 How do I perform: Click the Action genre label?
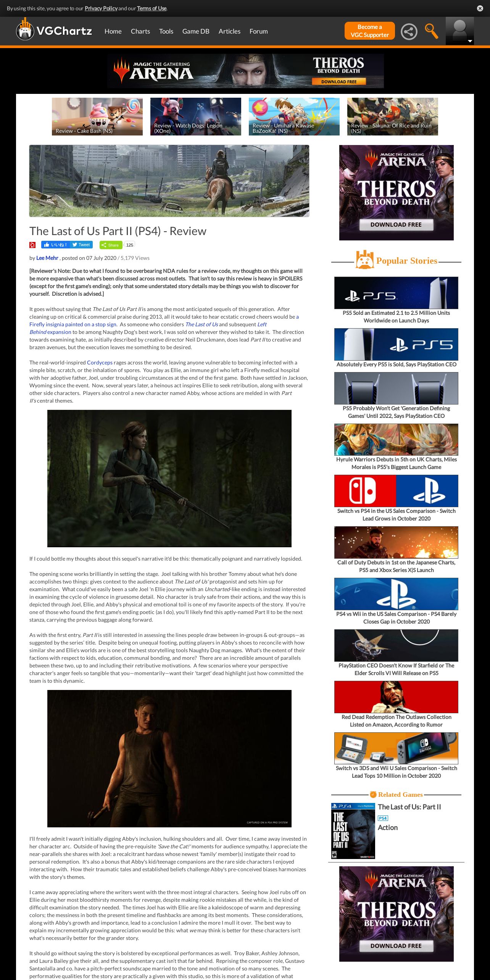click(x=388, y=828)
